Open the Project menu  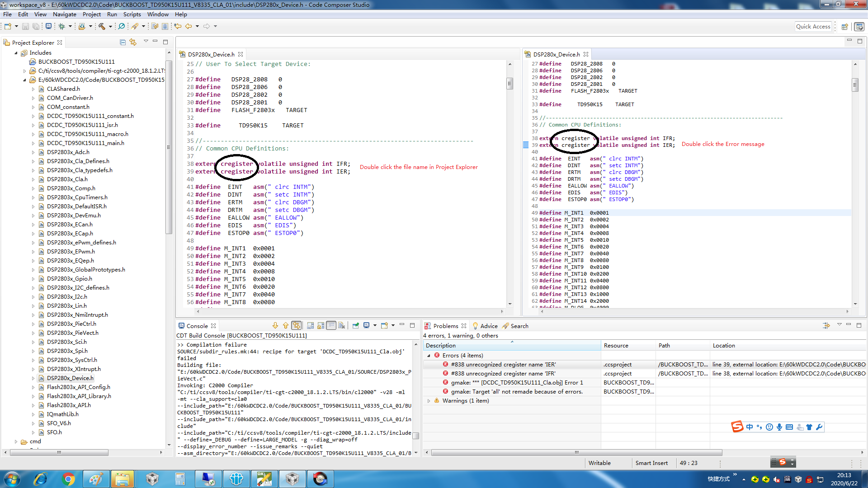tap(91, 14)
